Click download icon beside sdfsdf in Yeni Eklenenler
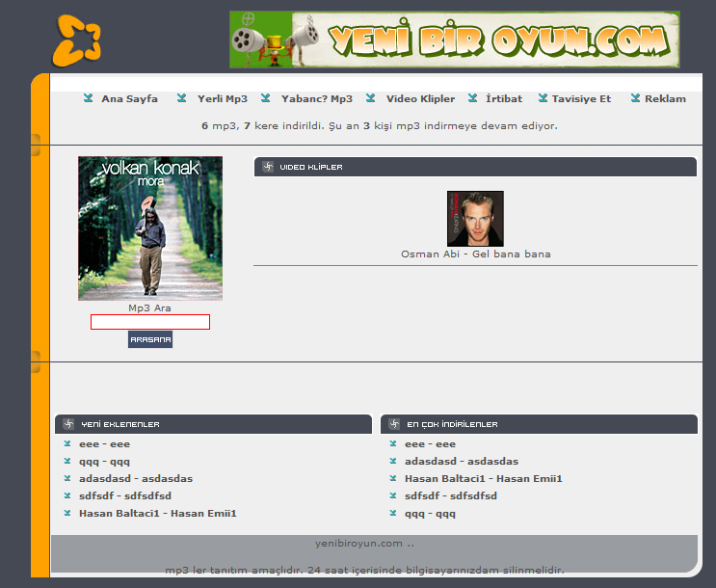The width and height of the screenshot is (716, 588). point(67,495)
